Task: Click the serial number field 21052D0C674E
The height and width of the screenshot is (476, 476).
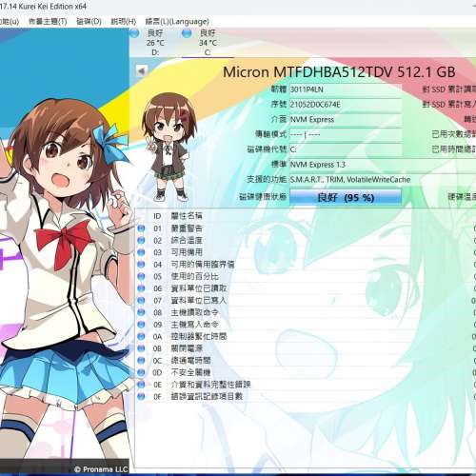Action: [x=346, y=105]
